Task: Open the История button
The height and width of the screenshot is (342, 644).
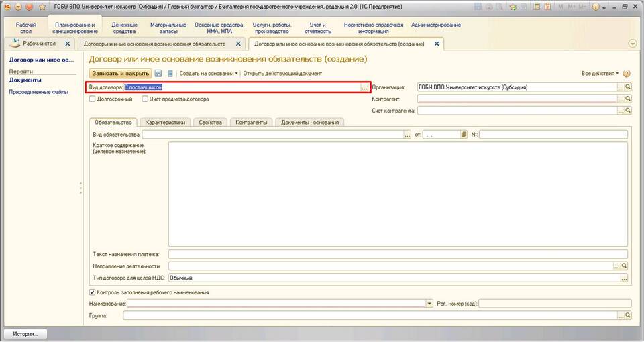Action: pyautogui.click(x=25, y=334)
